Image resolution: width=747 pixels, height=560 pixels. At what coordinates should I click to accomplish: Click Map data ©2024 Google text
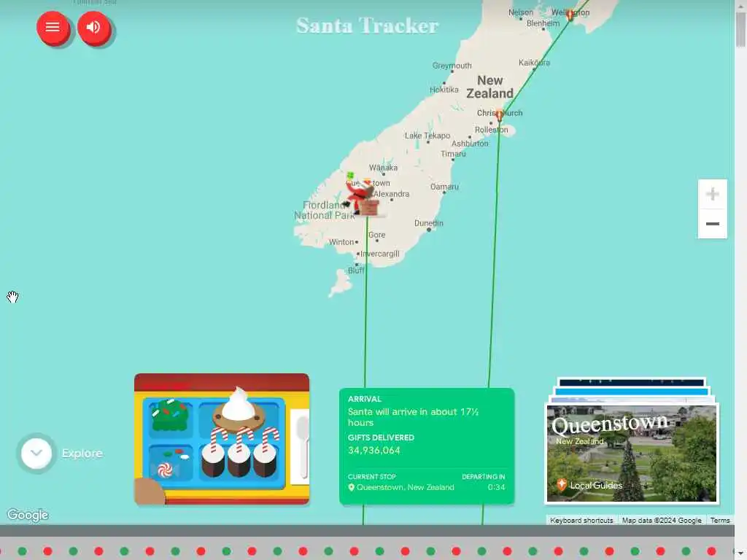662,521
